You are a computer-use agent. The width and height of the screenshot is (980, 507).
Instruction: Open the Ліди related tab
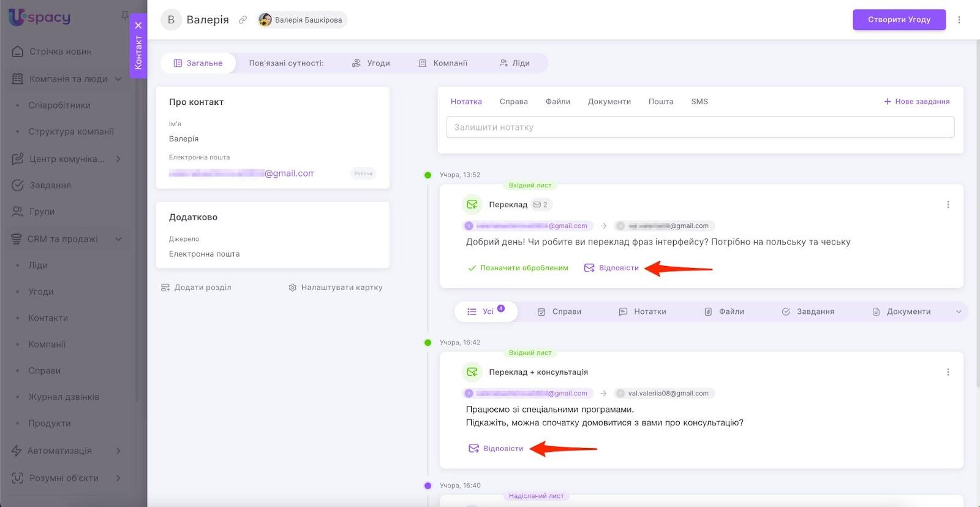coord(514,63)
